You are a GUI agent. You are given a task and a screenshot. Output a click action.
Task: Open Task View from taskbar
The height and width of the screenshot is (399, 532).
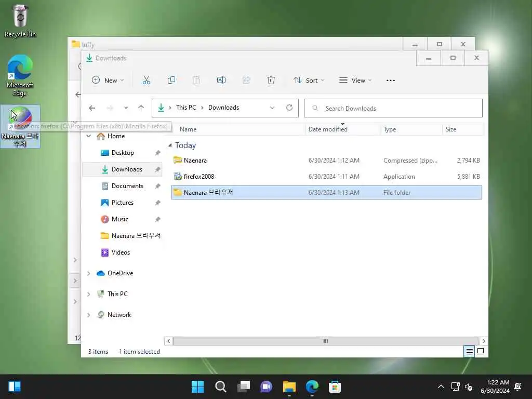(244, 387)
